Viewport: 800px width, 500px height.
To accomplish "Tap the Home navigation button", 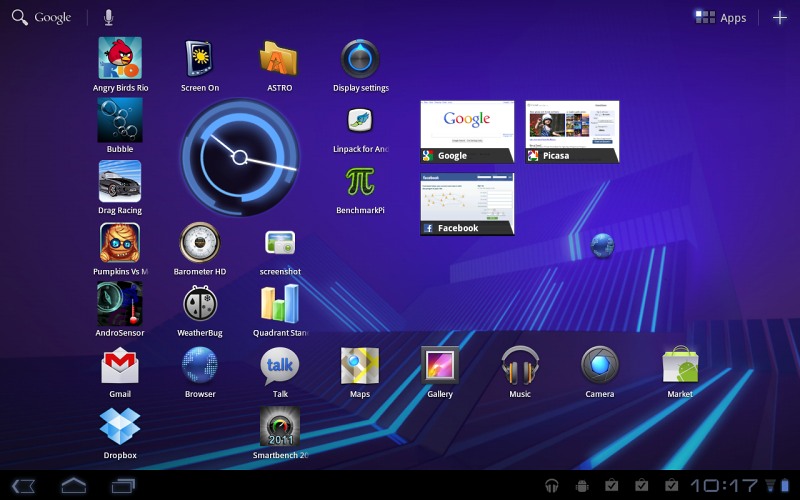I will point(74,485).
